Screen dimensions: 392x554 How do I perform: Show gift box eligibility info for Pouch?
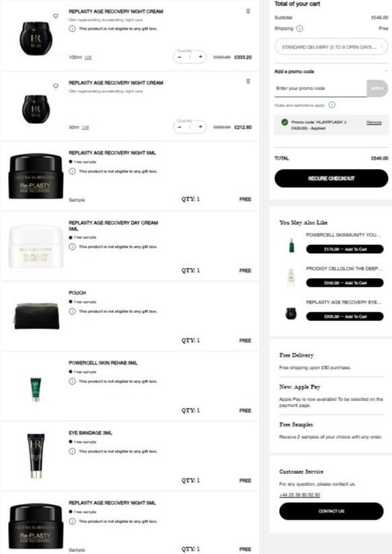[x=72, y=311]
